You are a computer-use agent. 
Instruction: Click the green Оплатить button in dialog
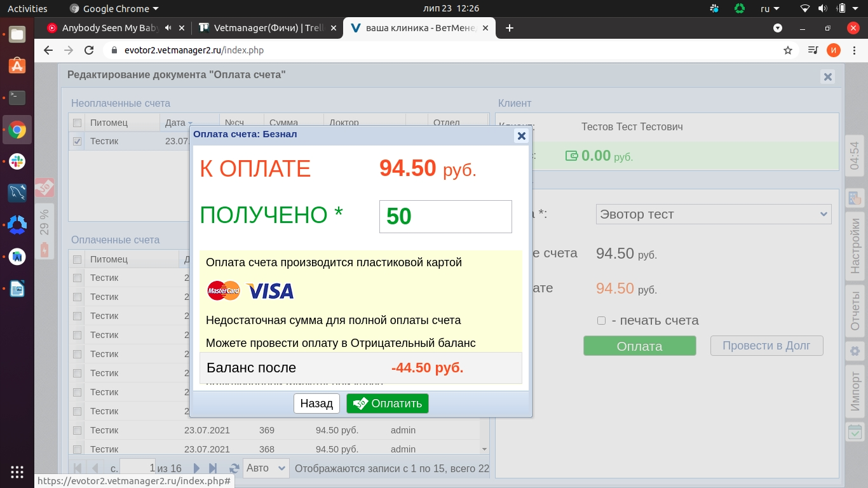pos(388,403)
